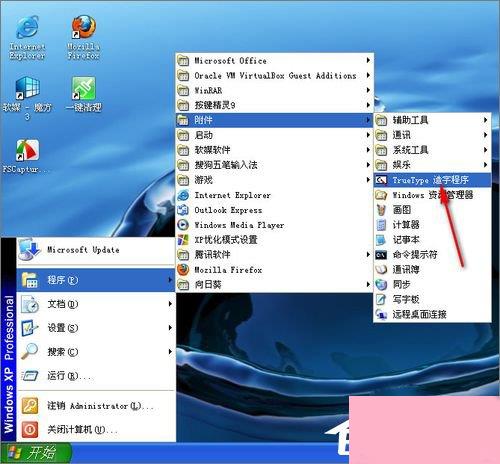
Task: Click Microsoft Update label
Action: 83,250
